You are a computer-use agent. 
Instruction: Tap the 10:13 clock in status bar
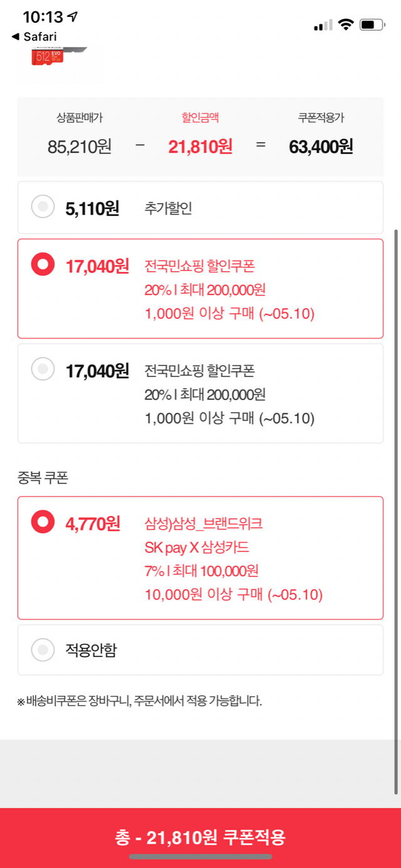click(43, 17)
